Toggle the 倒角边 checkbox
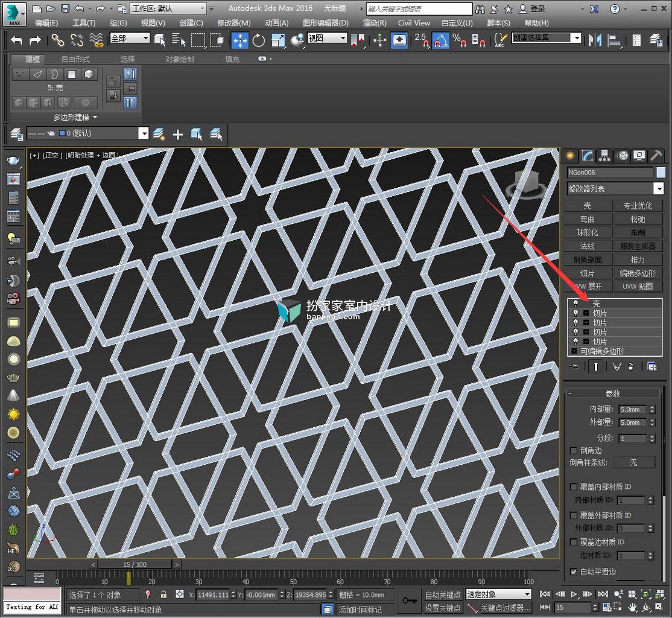672x618 pixels. click(574, 450)
